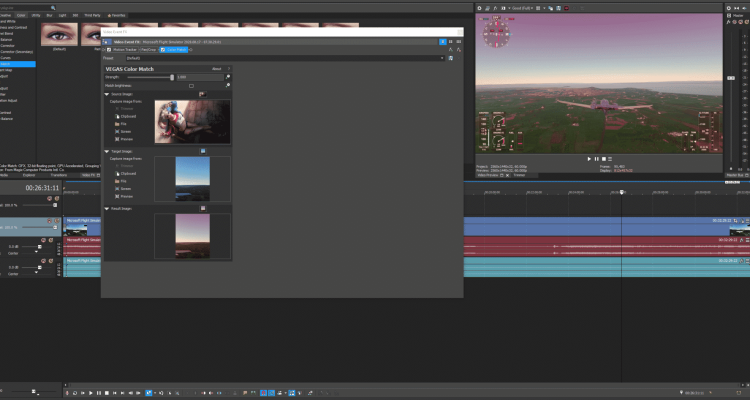Screen dimensions: 750x400
Task: Remove selected plug-in icon in FX window
Action: click(459, 49)
